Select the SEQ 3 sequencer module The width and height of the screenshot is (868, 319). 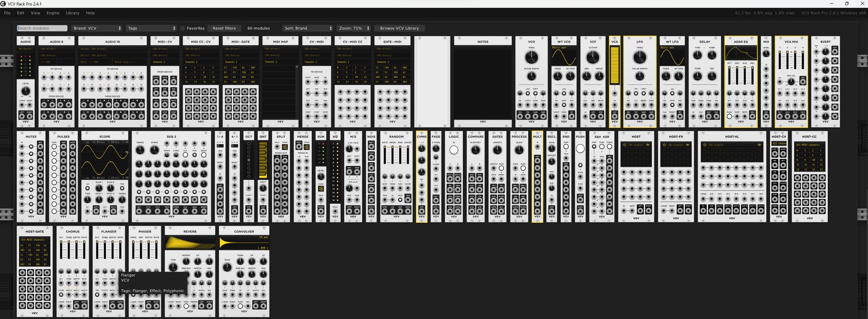coord(171,177)
